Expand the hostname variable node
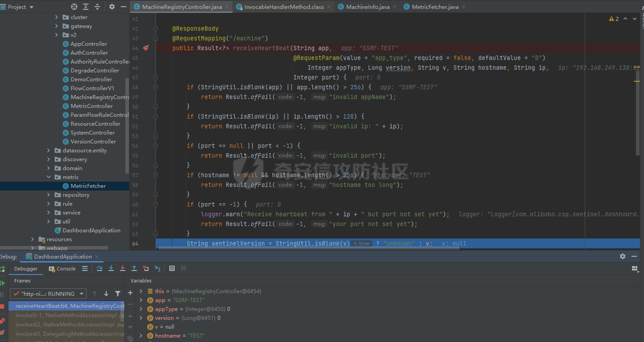Viewport: 644px width, 342px height. pyautogui.click(x=141, y=336)
